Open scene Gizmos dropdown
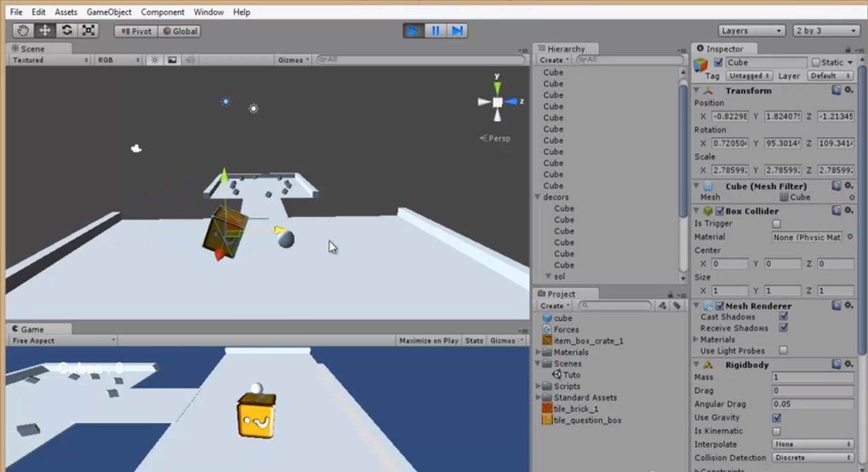Viewport: 868px width, 472px height. coord(293,60)
